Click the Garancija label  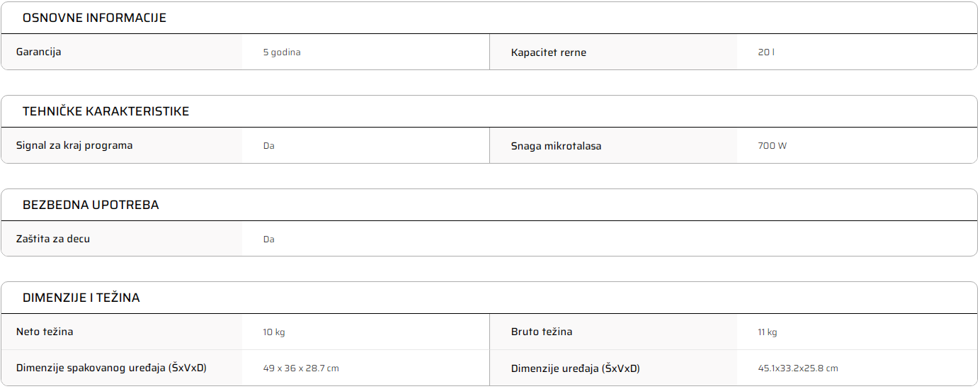click(x=38, y=52)
